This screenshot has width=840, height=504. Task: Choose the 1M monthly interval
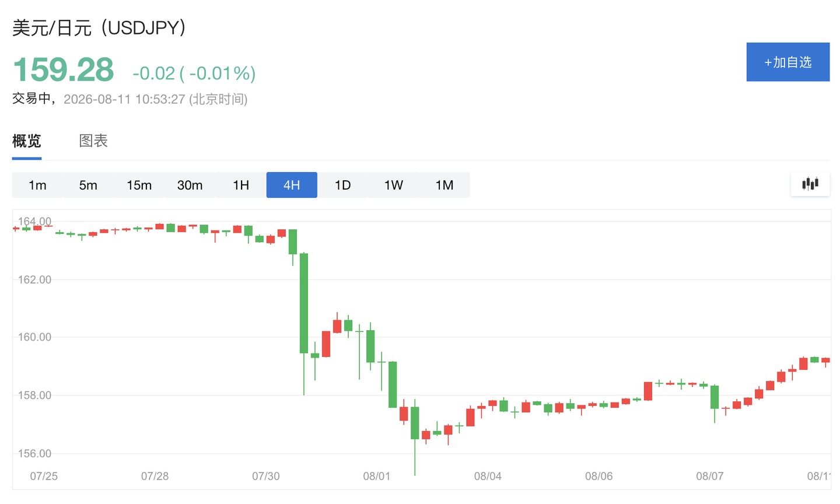click(444, 185)
